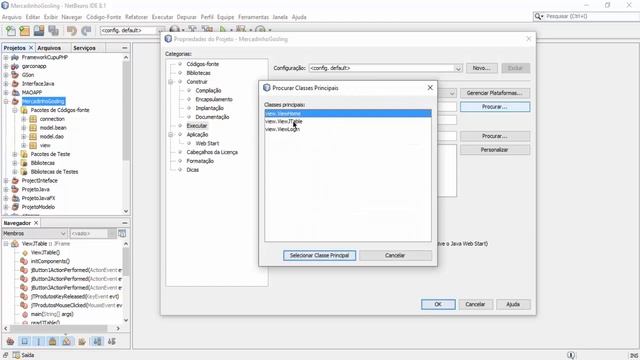Close the Projetos tab with its X
Screen dimensions: 640x360
tap(31, 48)
